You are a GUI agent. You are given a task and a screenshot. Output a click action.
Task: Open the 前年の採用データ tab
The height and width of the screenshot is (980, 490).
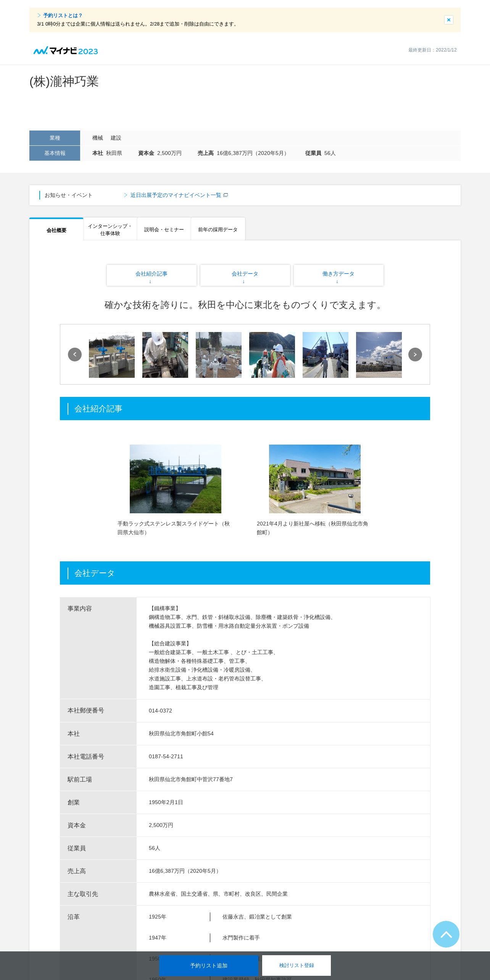(218, 230)
